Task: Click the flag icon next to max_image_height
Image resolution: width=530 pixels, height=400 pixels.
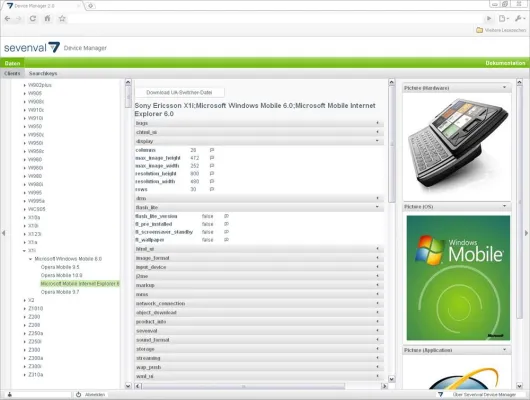Action: pyautogui.click(x=212, y=158)
